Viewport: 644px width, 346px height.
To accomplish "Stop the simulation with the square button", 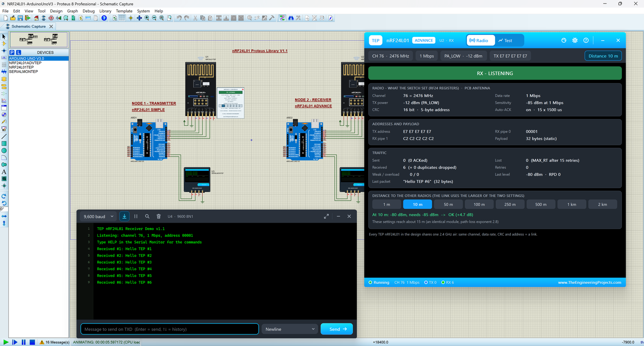I will point(32,342).
